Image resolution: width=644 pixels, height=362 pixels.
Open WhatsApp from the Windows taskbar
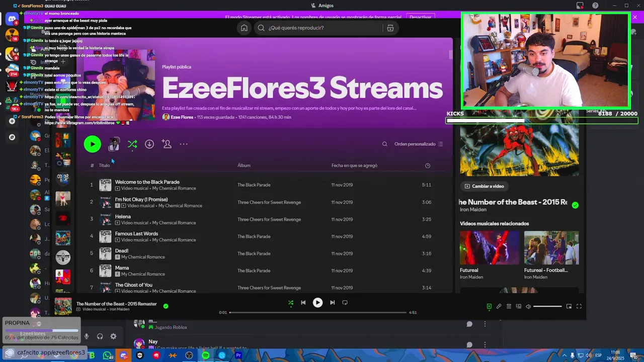108,355
